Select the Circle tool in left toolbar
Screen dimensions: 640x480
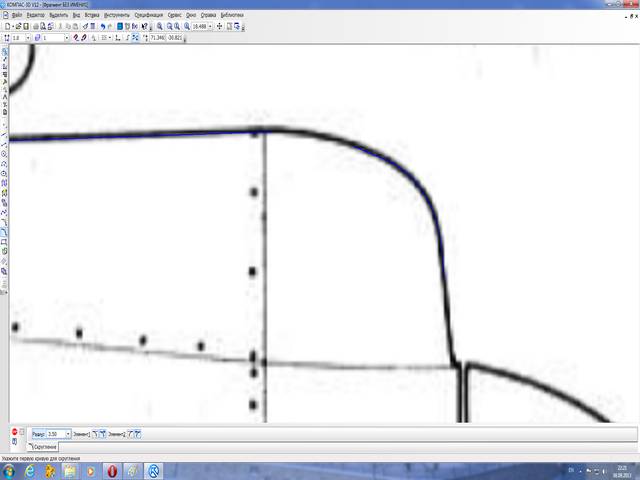pos(5,153)
